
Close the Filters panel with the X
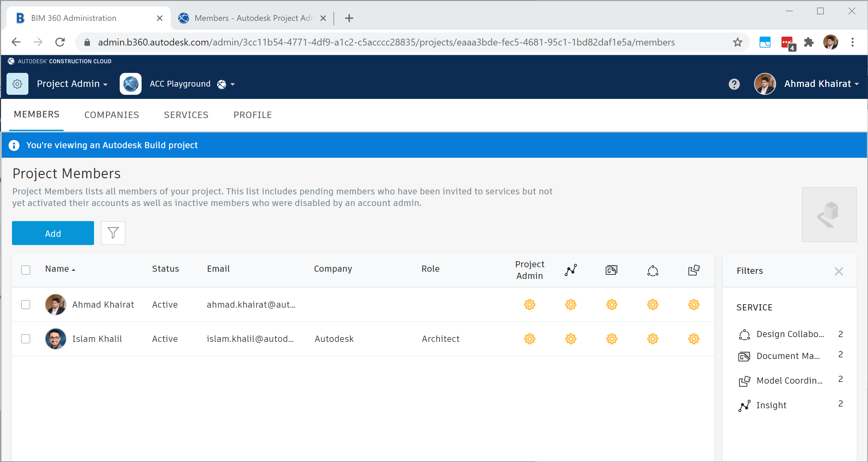(x=839, y=271)
